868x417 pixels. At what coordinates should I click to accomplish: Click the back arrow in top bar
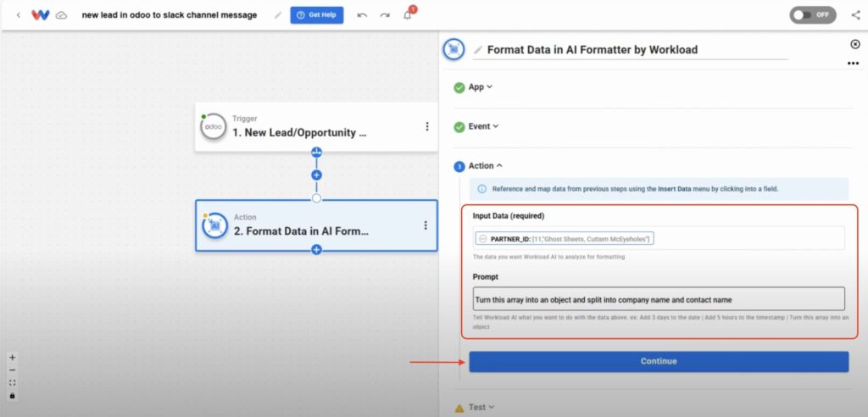point(19,15)
